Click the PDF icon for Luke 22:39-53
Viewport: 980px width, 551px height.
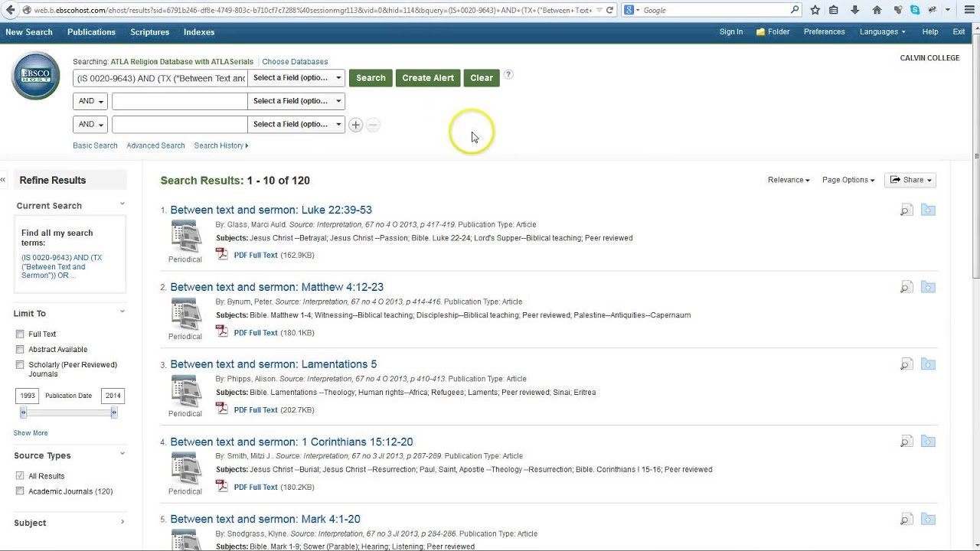[222, 254]
